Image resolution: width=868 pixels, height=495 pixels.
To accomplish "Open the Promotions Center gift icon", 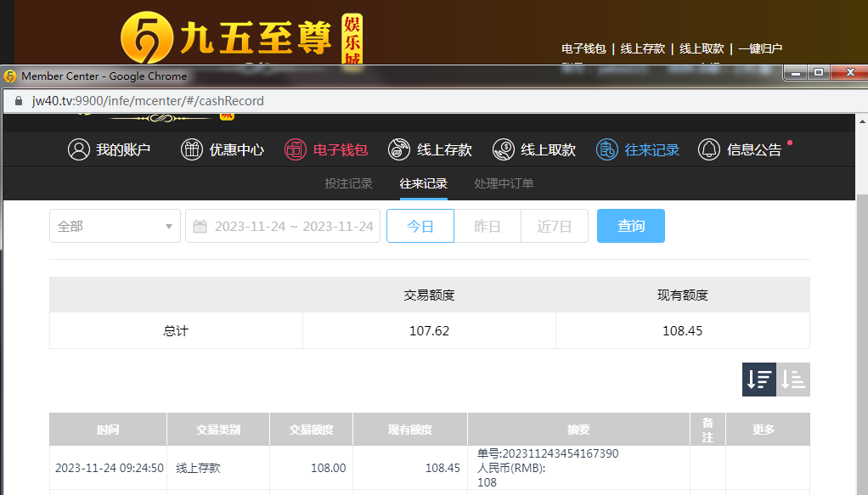I will 192,150.
